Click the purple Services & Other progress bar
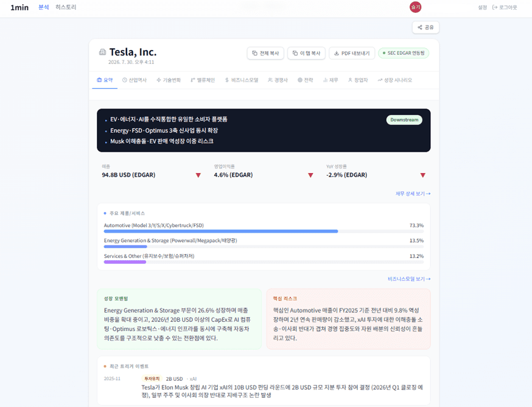Screen dimensions: 532x407 (125, 262)
